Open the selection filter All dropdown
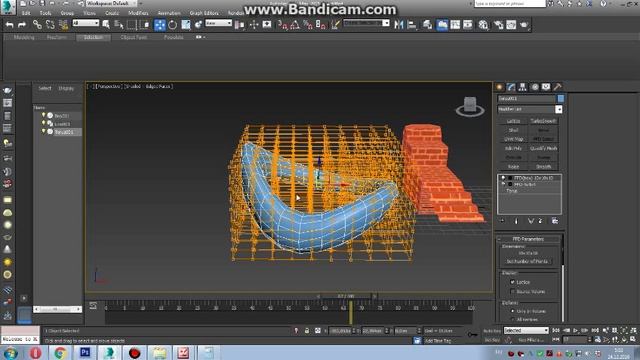This screenshot has width=640, height=360. click(x=86, y=23)
